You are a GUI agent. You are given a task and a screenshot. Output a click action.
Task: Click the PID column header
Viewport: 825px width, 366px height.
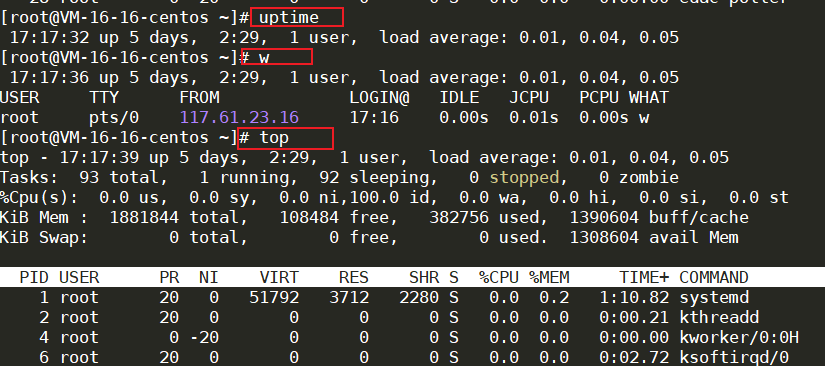34,277
